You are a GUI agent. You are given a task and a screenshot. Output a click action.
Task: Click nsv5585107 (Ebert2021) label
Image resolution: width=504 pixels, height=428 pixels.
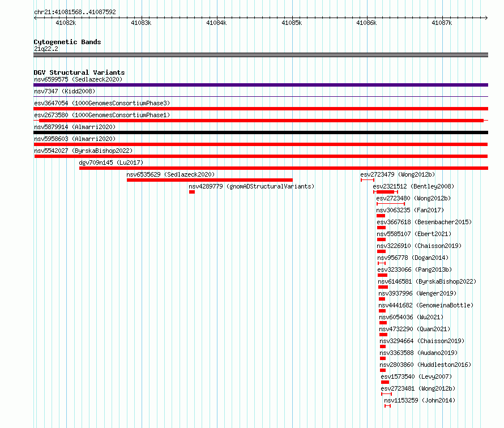[414, 234]
